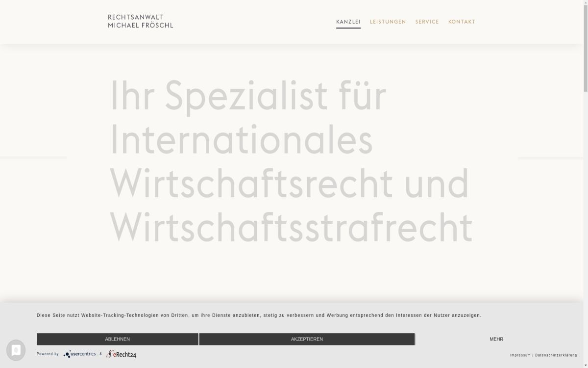The image size is (588, 368).
Task: Go to homepage via Rechtsanwalt Michael Fröschl logo
Action: (141, 21)
